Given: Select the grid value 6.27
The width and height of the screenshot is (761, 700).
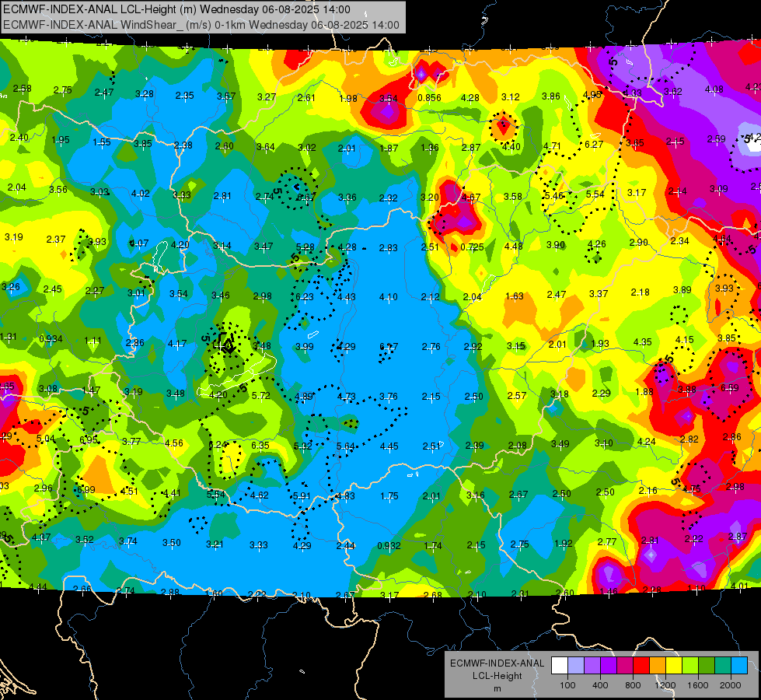Looking at the screenshot, I should [594, 144].
